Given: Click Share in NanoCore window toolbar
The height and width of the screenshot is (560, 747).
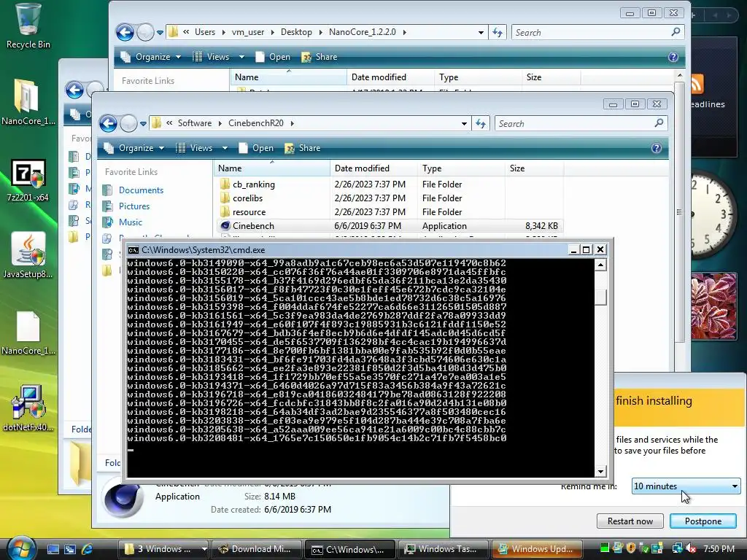Looking at the screenshot, I should coord(320,57).
